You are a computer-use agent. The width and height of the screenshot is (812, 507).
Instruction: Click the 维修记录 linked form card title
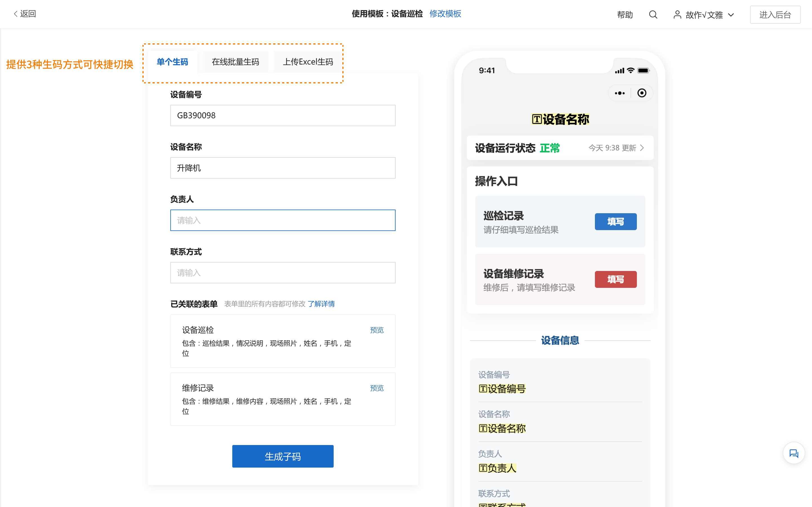tap(198, 388)
